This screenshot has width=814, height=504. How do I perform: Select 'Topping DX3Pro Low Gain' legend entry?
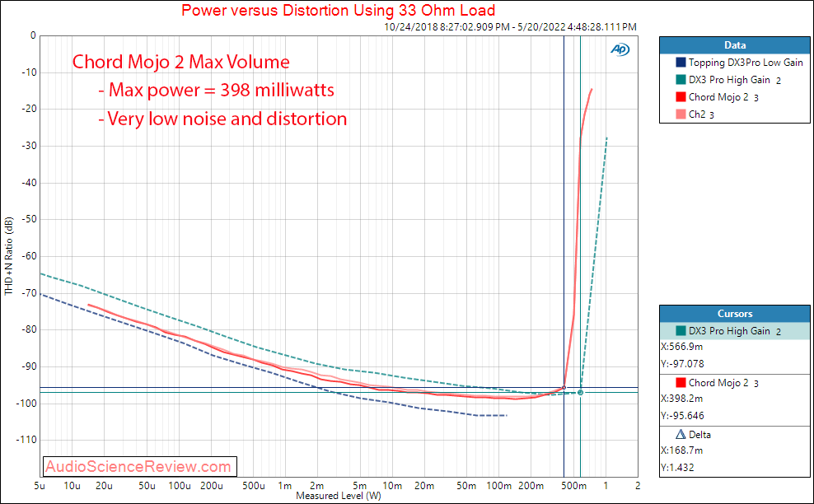[746, 63]
